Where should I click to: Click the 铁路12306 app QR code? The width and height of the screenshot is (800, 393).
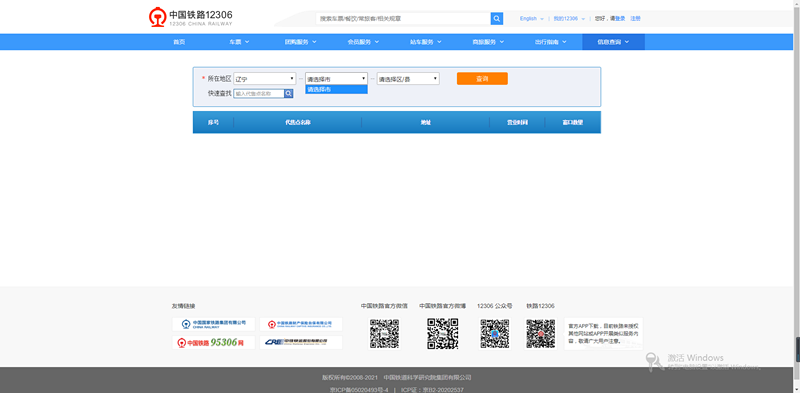[541, 334]
